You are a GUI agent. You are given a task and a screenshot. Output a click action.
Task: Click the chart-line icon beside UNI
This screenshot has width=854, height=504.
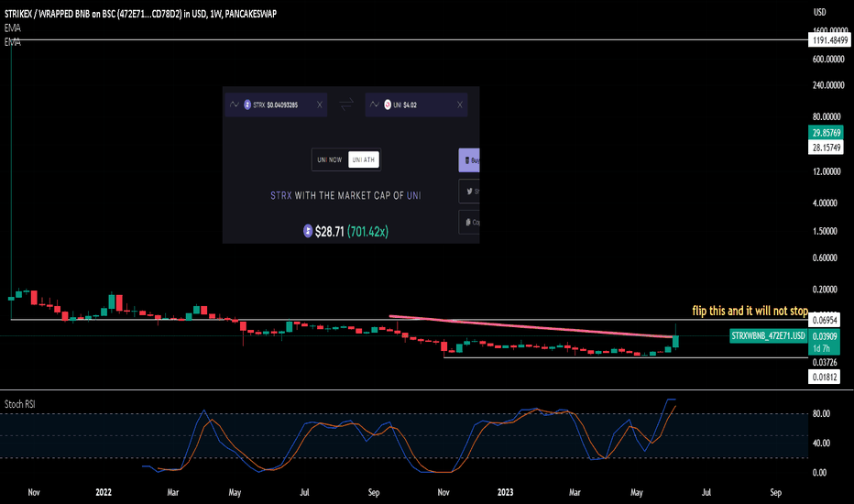(374, 104)
